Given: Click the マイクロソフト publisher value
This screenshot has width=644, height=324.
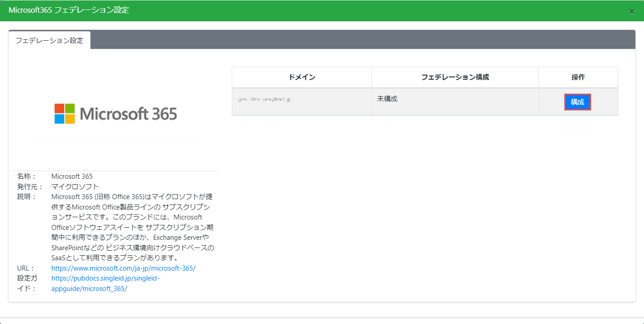Looking at the screenshot, I should [x=75, y=186].
